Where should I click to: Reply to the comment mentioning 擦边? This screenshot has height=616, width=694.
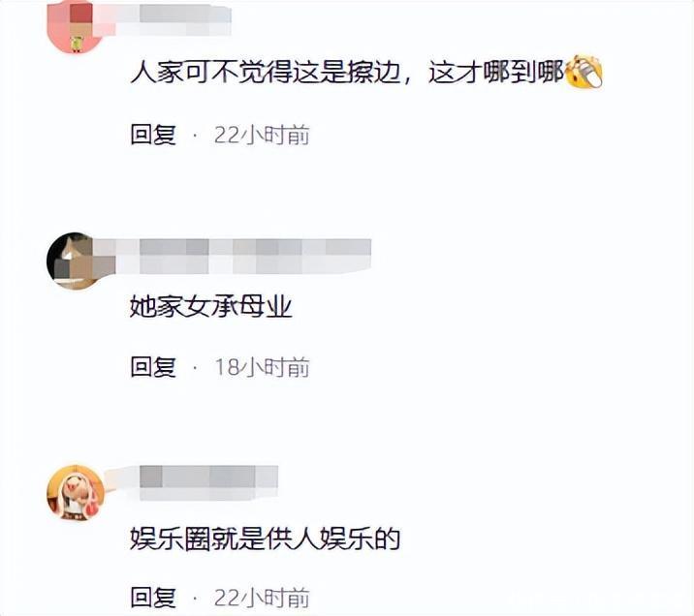153,135
